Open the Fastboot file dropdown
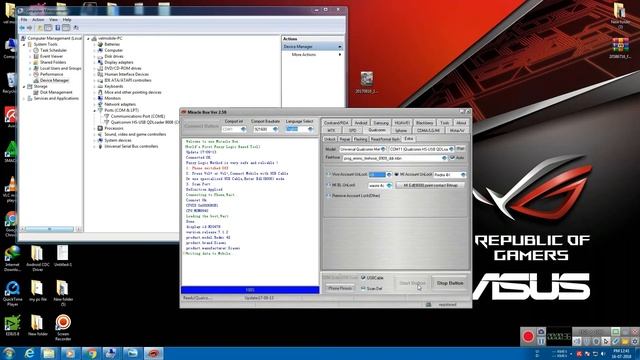This screenshot has height=360, width=640. pos(444,158)
